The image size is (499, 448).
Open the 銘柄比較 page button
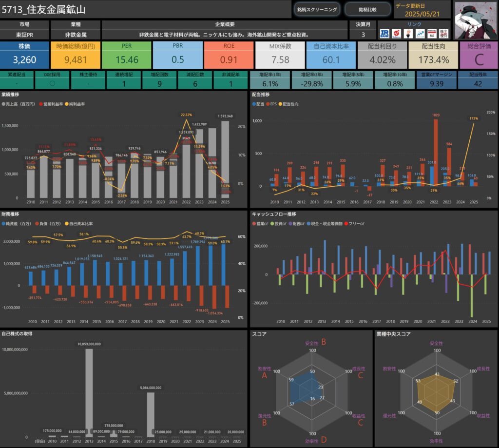pyautogui.click(x=367, y=10)
